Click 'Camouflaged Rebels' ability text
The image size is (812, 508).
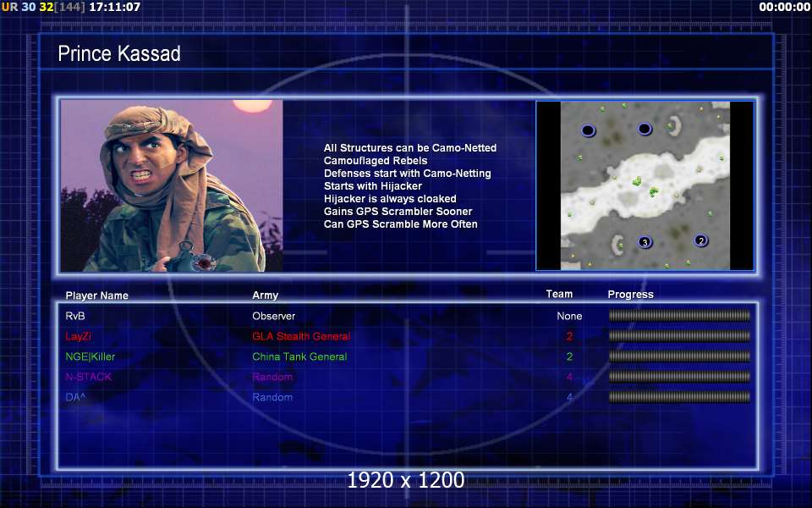[x=376, y=161]
